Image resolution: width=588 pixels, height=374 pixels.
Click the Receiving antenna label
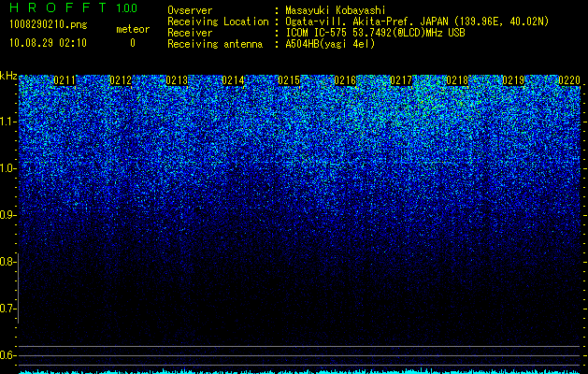pyautogui.click(x=215, y=44)
